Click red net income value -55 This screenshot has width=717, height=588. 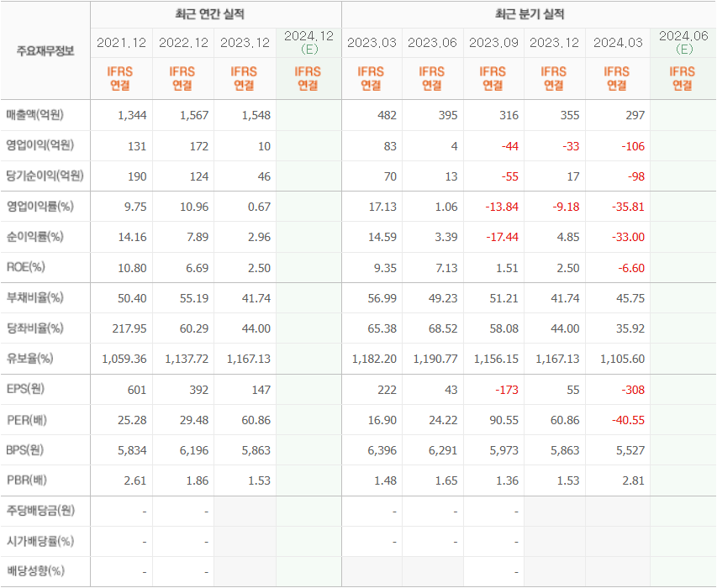[x=510, y=176]
